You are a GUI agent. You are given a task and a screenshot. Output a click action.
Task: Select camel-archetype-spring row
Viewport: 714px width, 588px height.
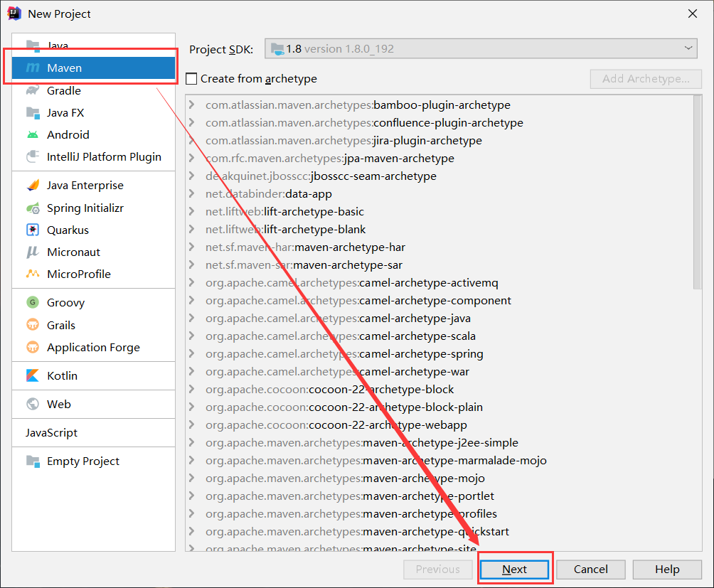click(439, 353)
